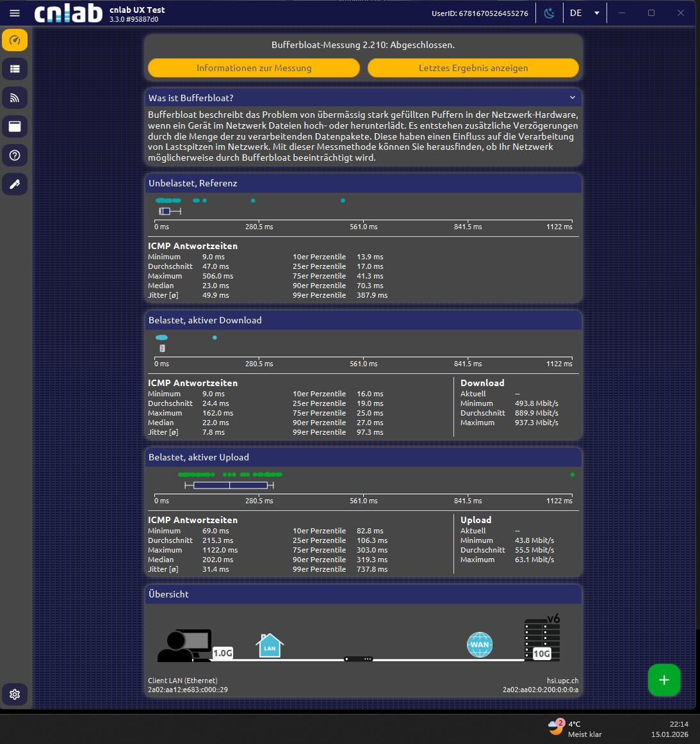The height and width of the screenshot is (744, 700).
Task: Click the far-right green outlier dot in Upload chart
Action: click(573, 474)
